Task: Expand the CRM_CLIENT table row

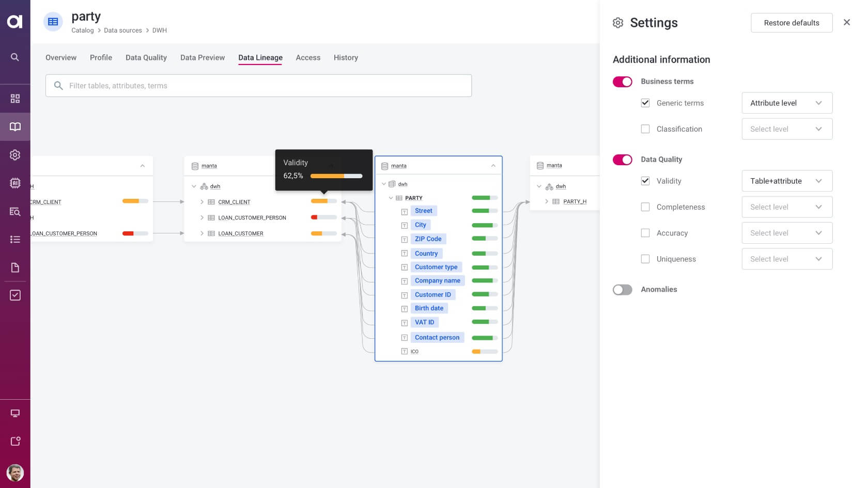Action: coord(202,202)
